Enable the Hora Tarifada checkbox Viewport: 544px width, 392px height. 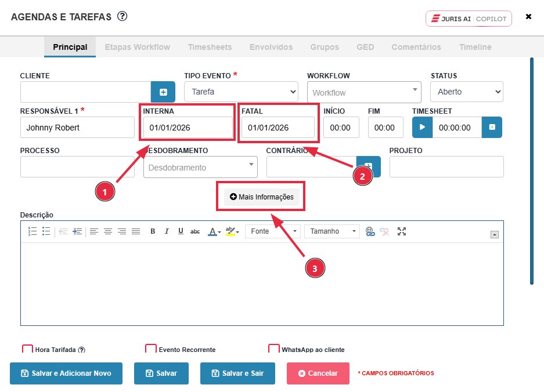(27, 349)
